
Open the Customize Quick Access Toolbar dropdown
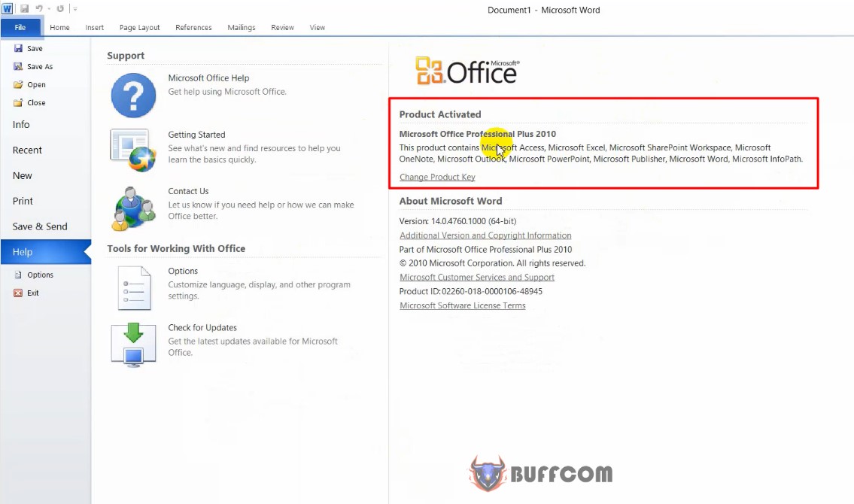click(76, 9)
